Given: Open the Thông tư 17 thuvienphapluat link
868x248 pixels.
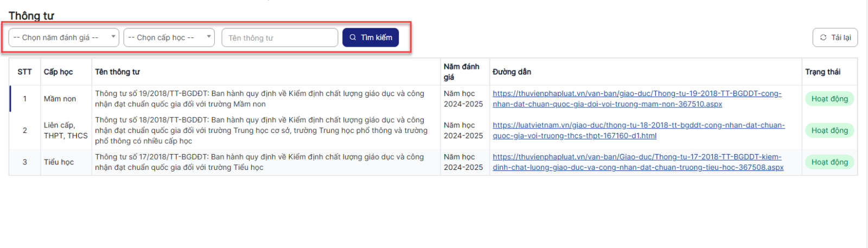Looking at the screenshot, I should (x=637, y=162).
